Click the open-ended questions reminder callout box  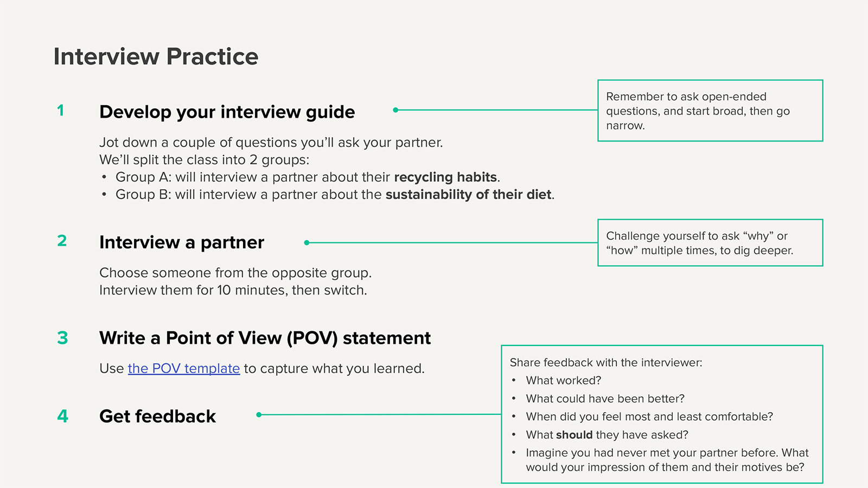(710, 111)
